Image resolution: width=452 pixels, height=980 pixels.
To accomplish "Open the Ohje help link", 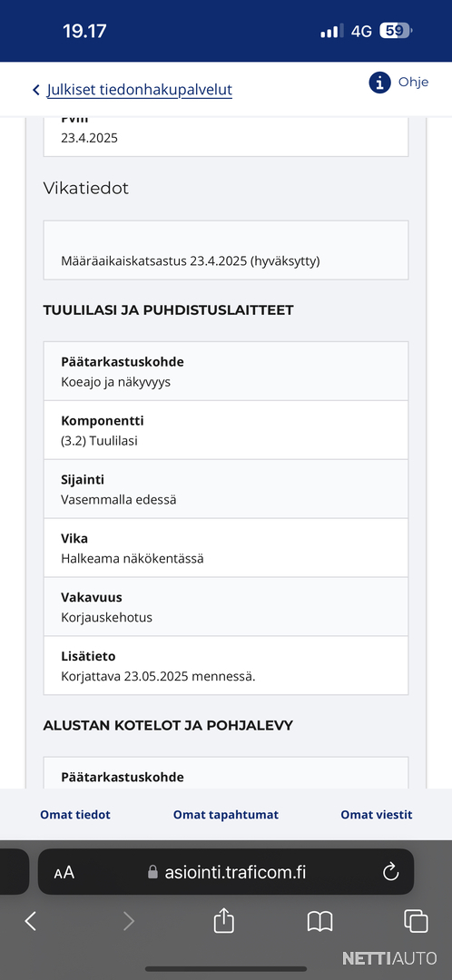I will tap(413, 83).
